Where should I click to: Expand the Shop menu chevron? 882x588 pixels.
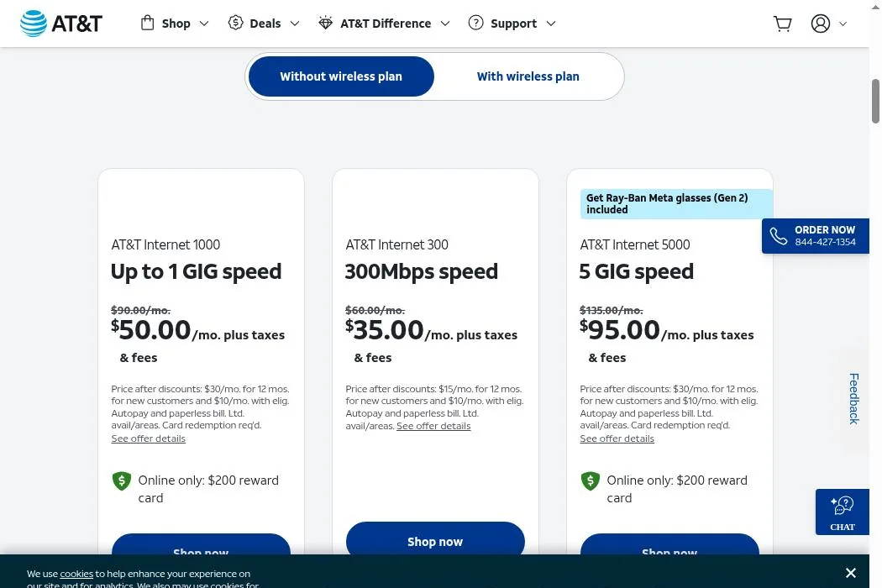(x=204, y=24)
